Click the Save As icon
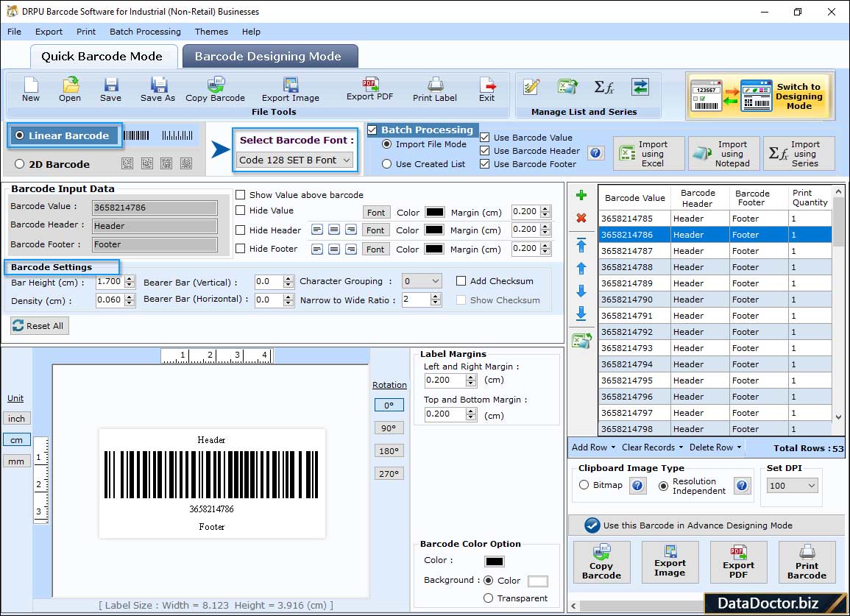 157,90
